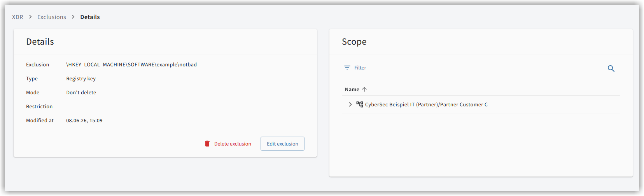This screenshot has width=644, height=196.
Task: Click the breadcrumb chevron after XDR
Action: point(30,17)
